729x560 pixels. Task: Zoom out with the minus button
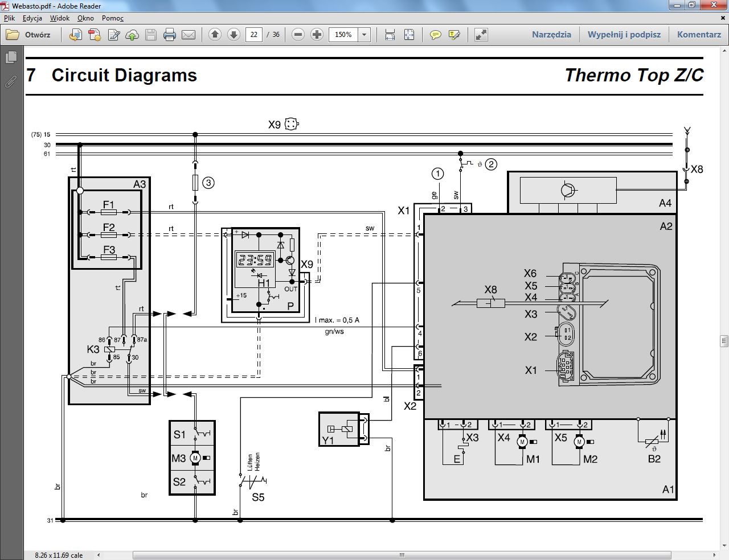pyautogui.click(x=298, y=35)
